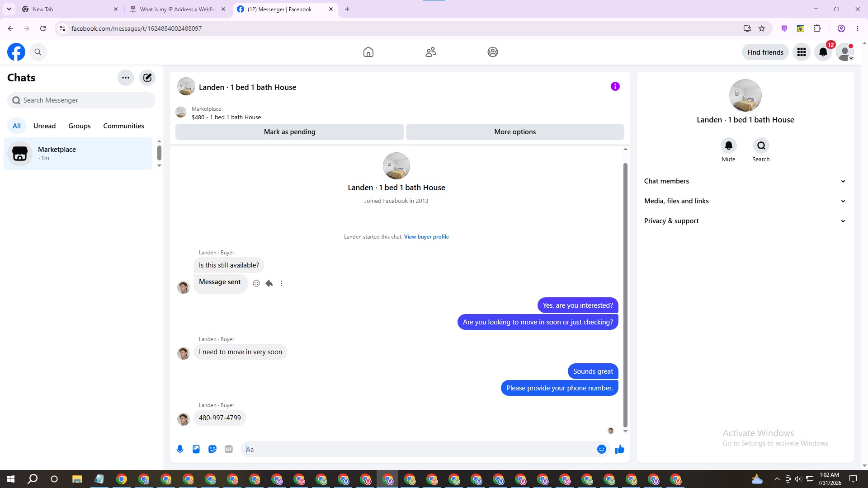
Task: Show conversation information purple icon
Action: [x=615, y=86]
